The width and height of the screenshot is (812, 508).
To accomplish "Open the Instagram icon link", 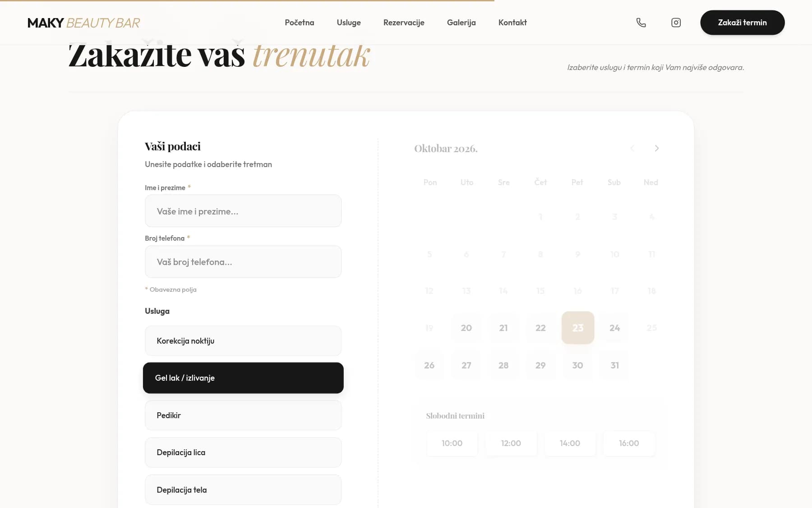I will [x=676, y=23].
